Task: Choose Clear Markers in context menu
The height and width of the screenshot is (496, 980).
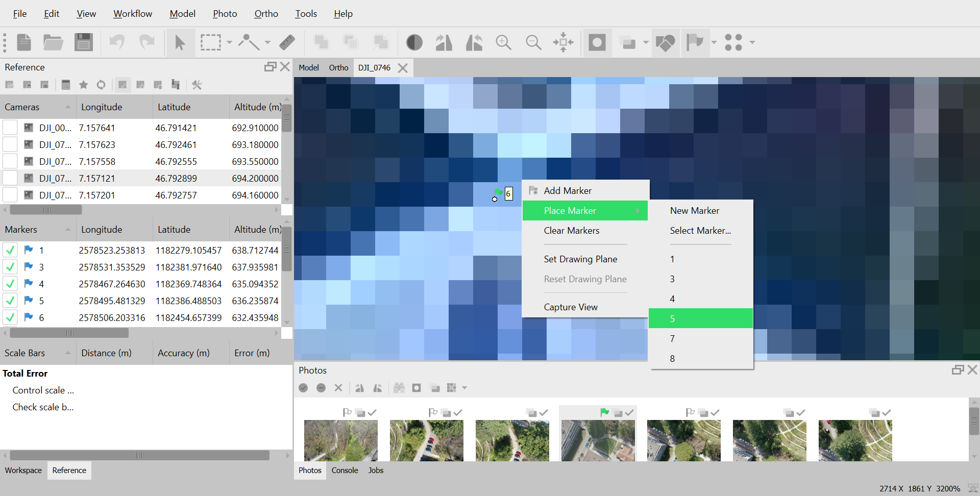Action: coord(585,231)
